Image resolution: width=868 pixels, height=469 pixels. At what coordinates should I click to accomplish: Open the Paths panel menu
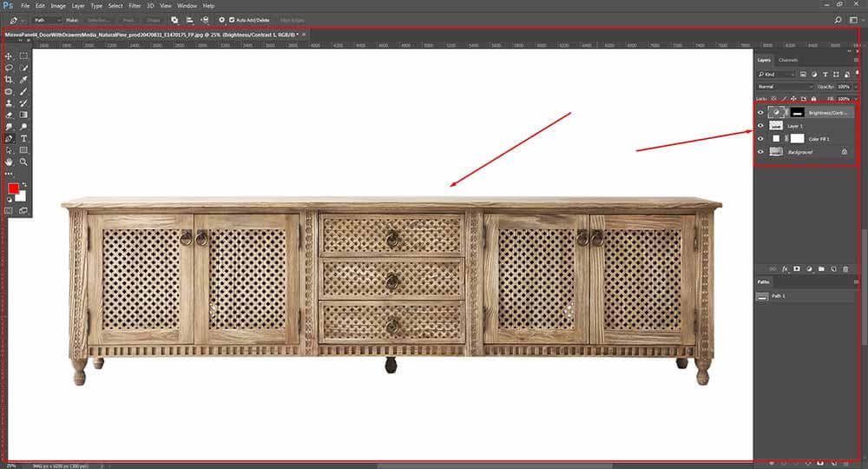tap(857, 282)
